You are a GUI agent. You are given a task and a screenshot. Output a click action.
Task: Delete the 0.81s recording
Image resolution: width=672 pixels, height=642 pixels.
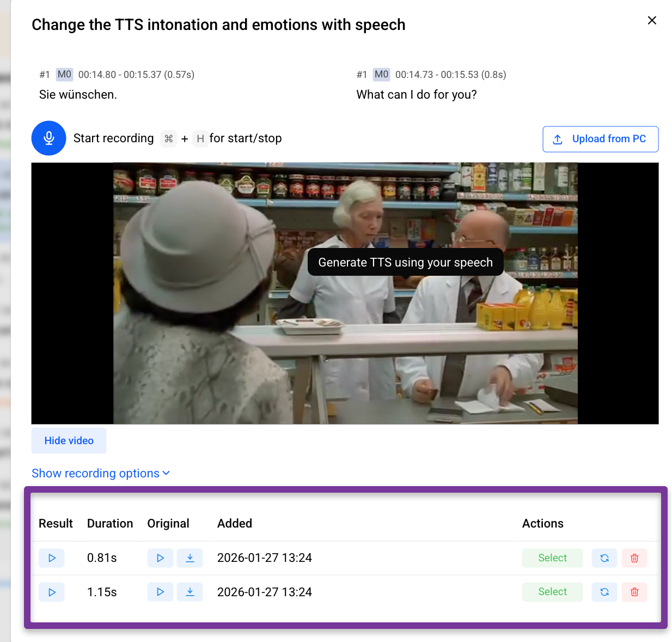tap(634, 558)
